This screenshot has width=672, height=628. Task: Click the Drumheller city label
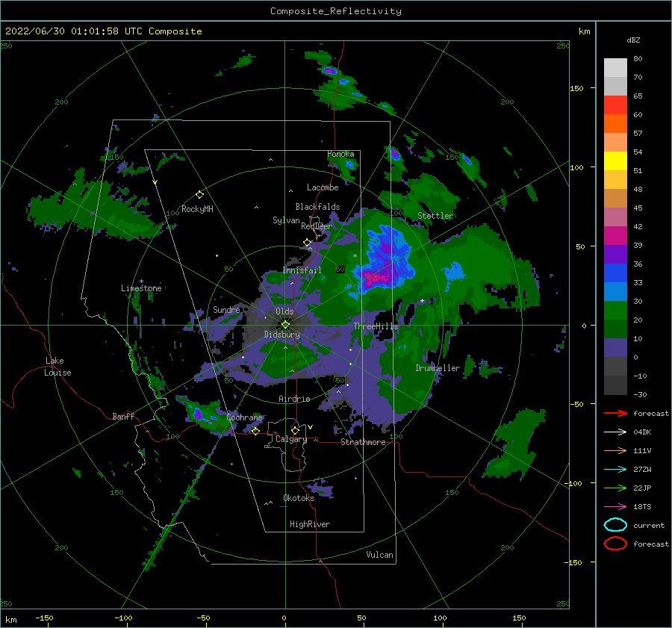[438, 368]
